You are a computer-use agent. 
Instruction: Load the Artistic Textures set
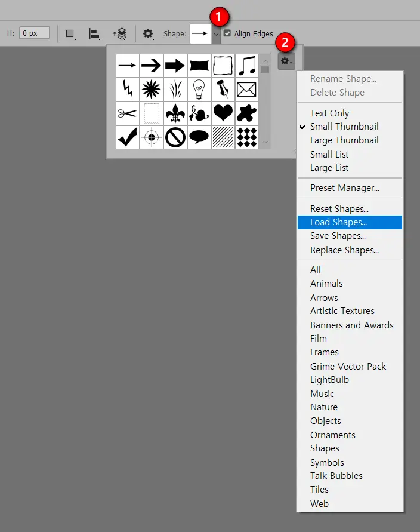point(350,311)
